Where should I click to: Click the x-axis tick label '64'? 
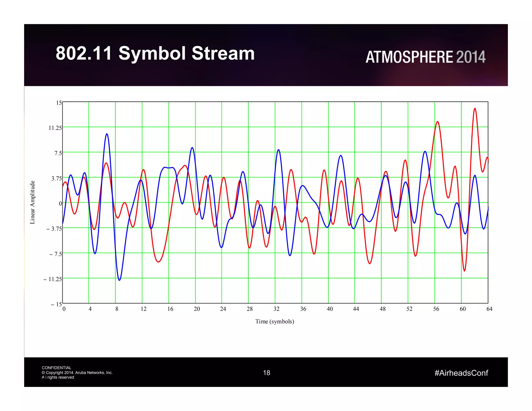pyautogui.click(x=489, y=309)
